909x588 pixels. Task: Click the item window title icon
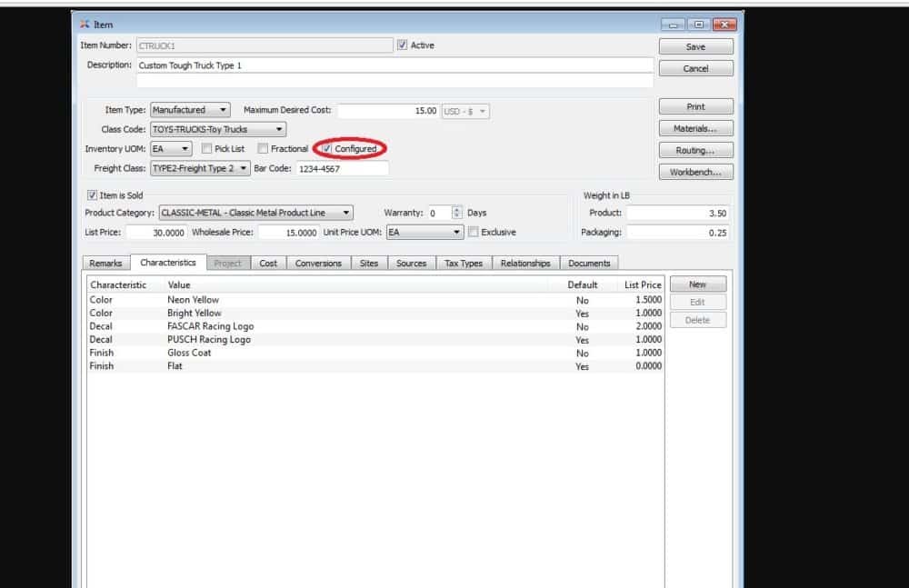tap(85, 25)
